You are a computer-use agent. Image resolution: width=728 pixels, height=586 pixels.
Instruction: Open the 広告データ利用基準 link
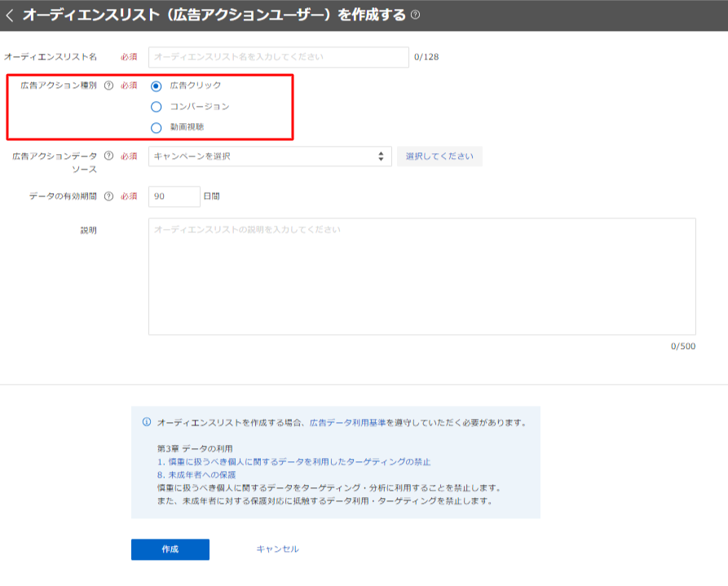[x=347, y=422]
